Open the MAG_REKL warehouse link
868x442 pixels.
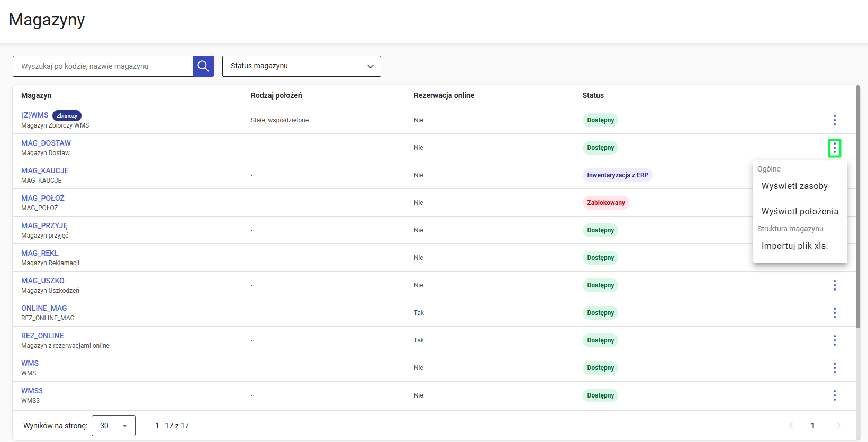pos(40,253)
